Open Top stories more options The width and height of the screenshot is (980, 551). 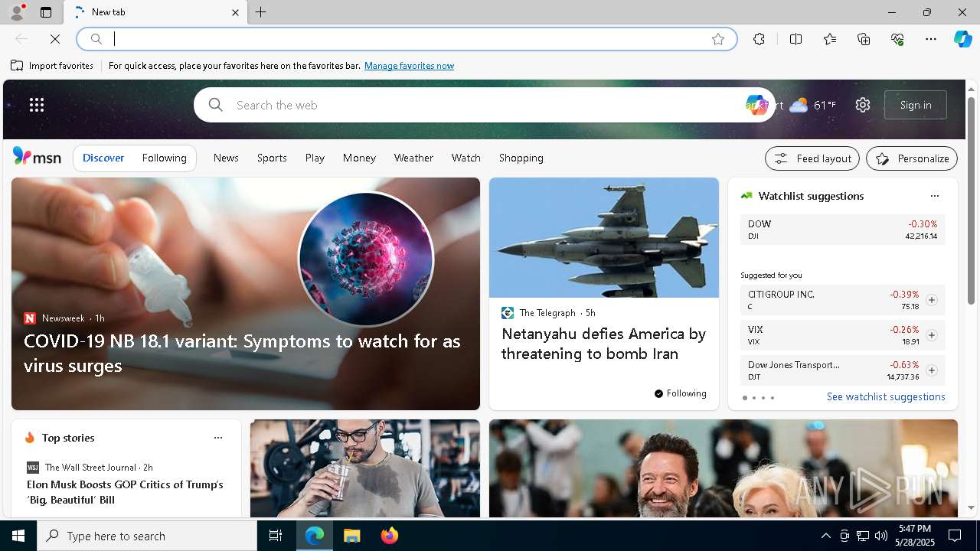(x=218, y=438)
